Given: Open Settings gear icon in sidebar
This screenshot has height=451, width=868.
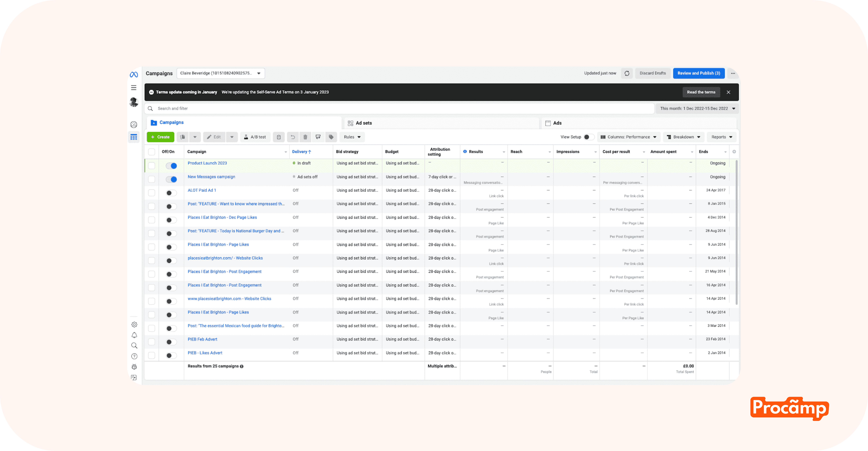Looking at the screenshot, I should click(134, 325).
